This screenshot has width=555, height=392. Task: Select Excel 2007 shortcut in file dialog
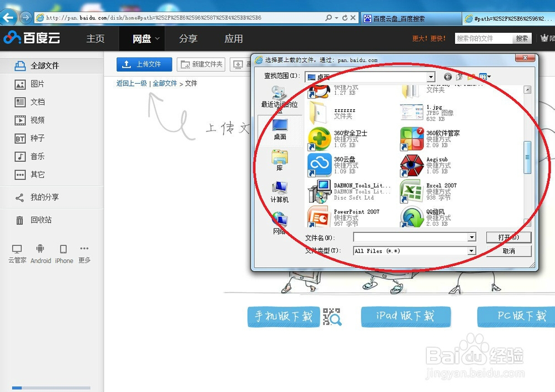[x=428, y=191]
